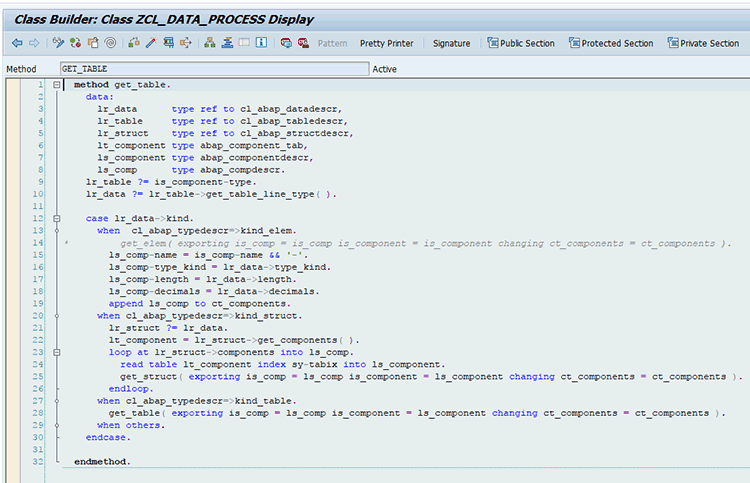The height and width of the screenshot is (483, 750).
Task: Run Pretty Printer
Action: (386, 44)
